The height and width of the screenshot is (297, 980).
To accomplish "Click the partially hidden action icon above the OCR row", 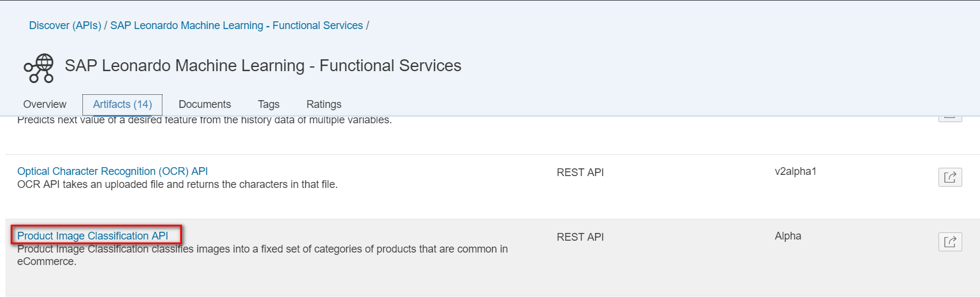I will (x=950, y=118).
